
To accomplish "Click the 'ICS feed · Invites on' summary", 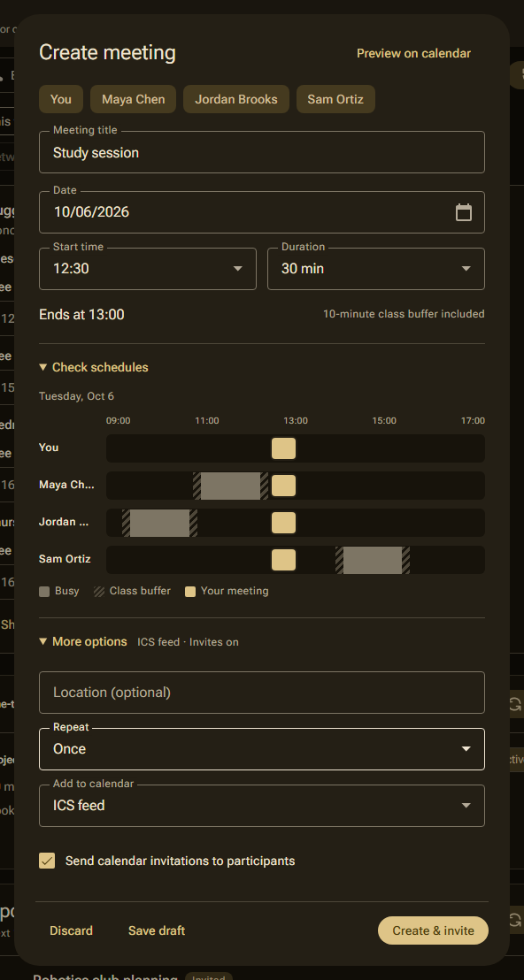I will 188,642.
